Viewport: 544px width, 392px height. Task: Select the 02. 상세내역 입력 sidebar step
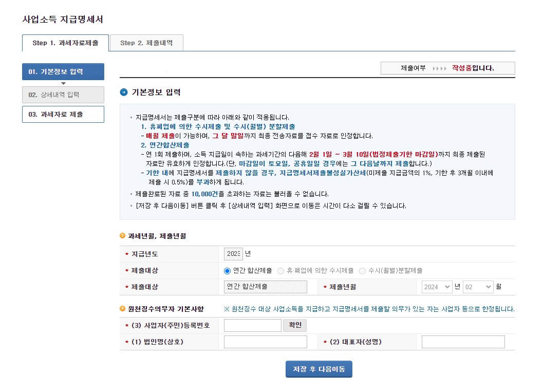[x=63, y=95]
